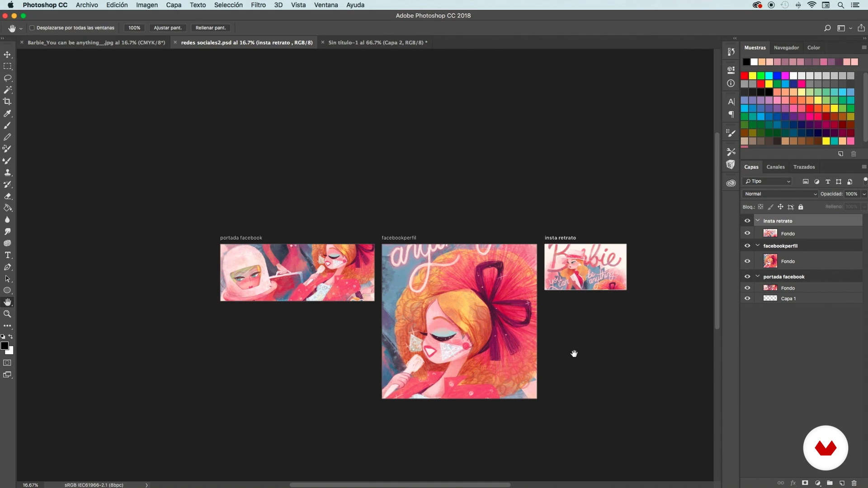Hide the Fondo layer under insta retrato
This screenshot has width=868, height=488.
tap(747, 233)
